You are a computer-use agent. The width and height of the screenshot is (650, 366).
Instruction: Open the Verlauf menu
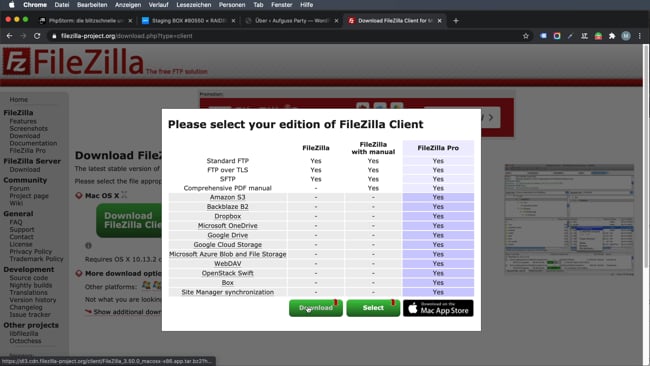point(158,5)
